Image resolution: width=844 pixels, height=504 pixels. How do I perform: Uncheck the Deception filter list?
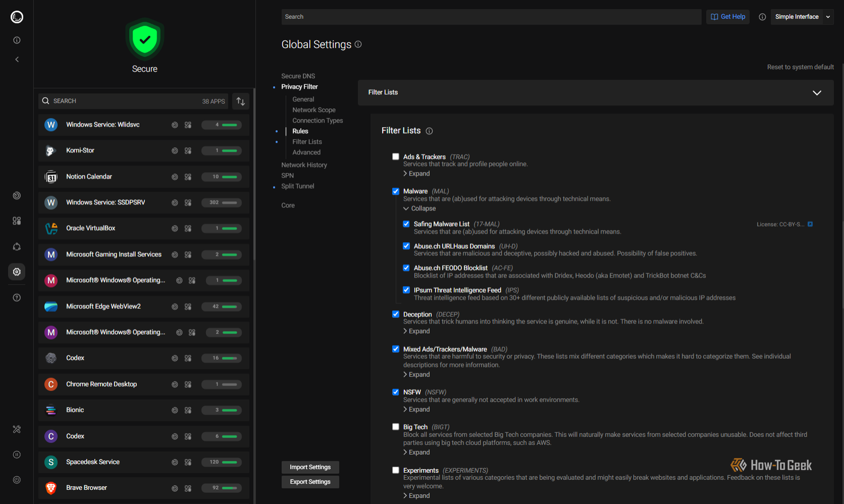395,314
